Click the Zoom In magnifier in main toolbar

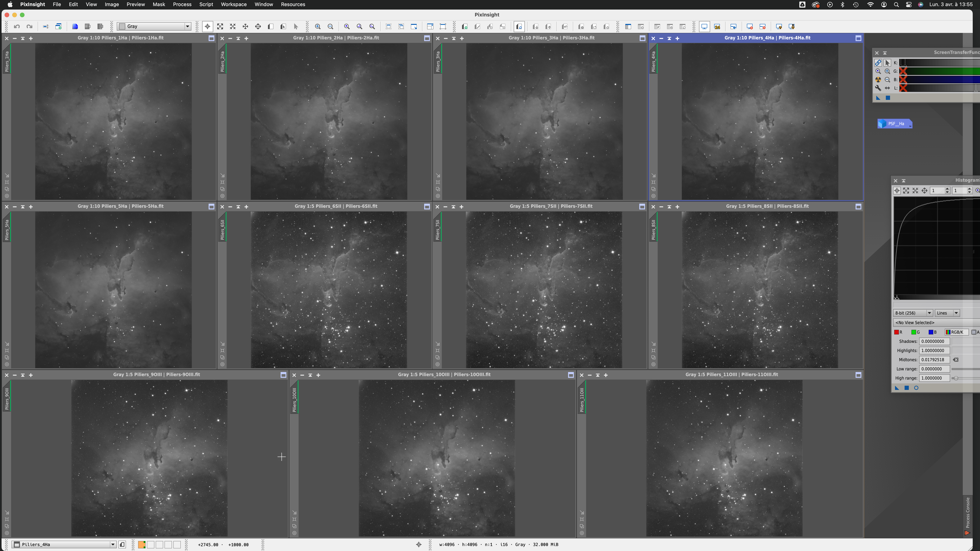coord(318,27)
